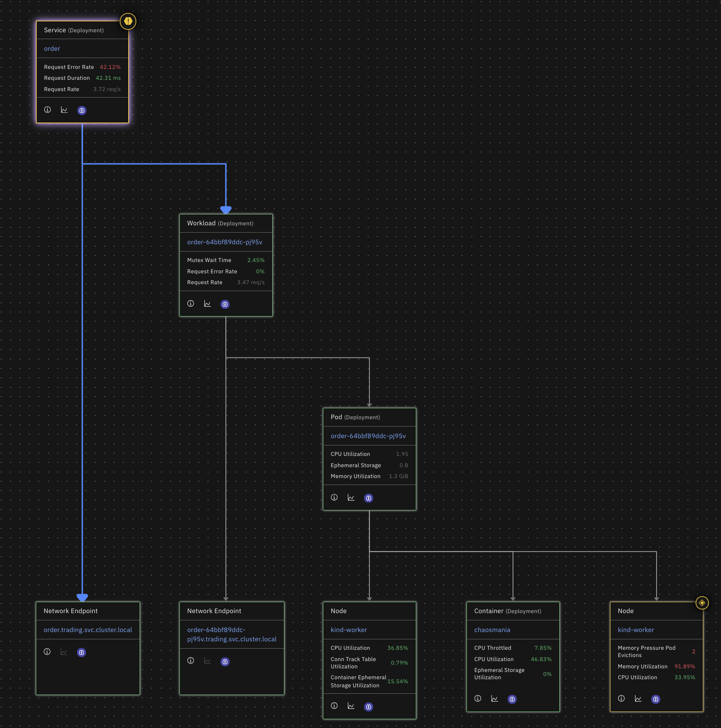Open the order.trading.svc.cluster.local endpoint link
Viewport: 721px width, 728px height.
(x=88, y=630)
